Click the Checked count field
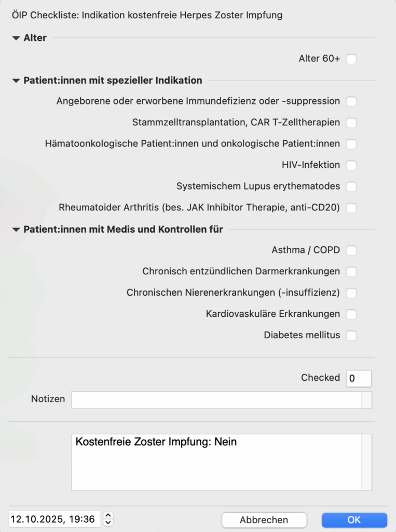 pyautogui.click(x=359, y=378)
